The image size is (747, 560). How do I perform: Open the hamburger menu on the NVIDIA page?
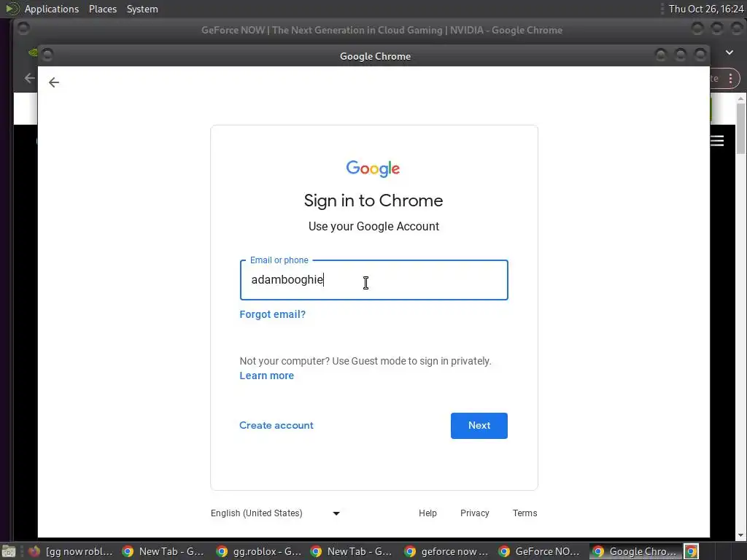click(x=717, y=141)
